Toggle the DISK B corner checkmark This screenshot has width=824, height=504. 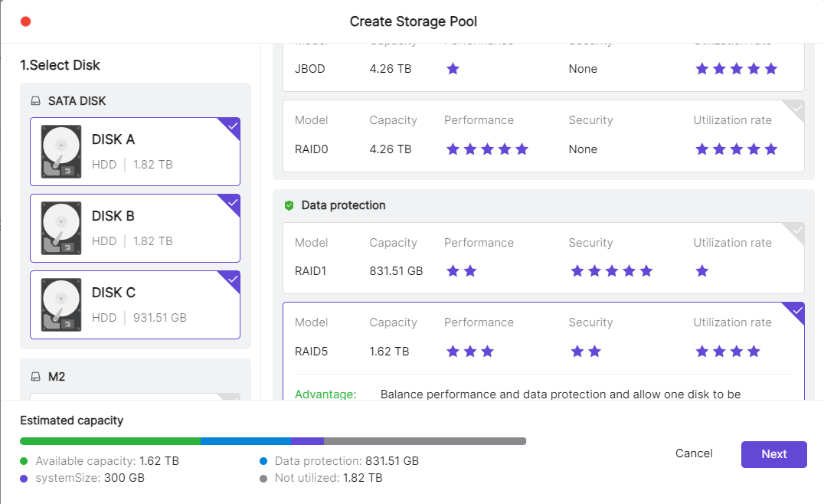coord(233,202)
